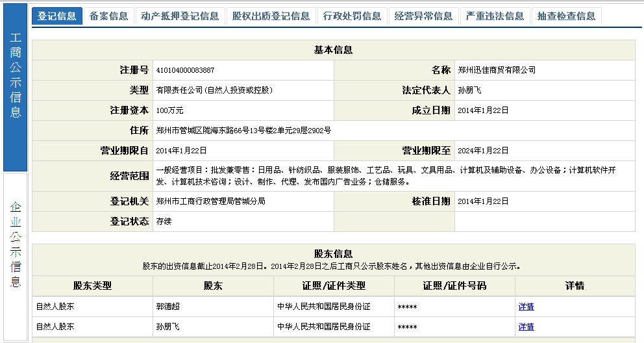Click 营业期限自 value 2014年1月22日
Image resolution: width=644 pixels, height=343 pixels.
[x=181, y=151]
